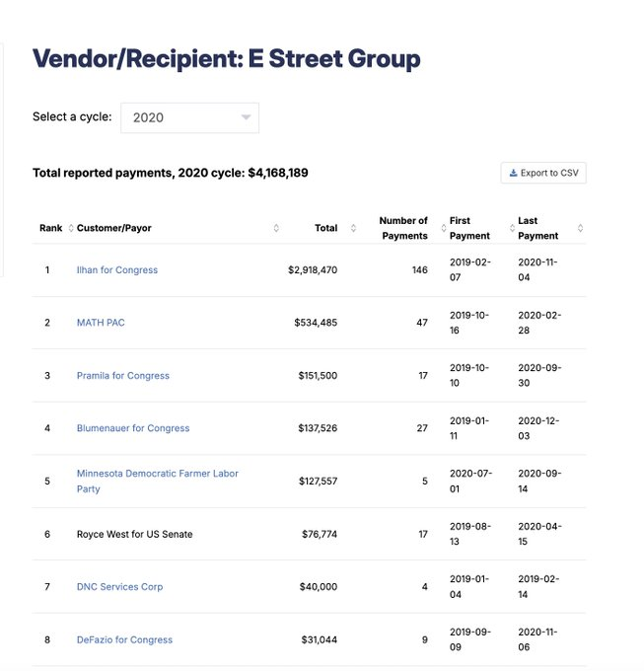
Task: Open the Blumenauer for Congress link
Action: pyautogui.click(x=133, y=428)
